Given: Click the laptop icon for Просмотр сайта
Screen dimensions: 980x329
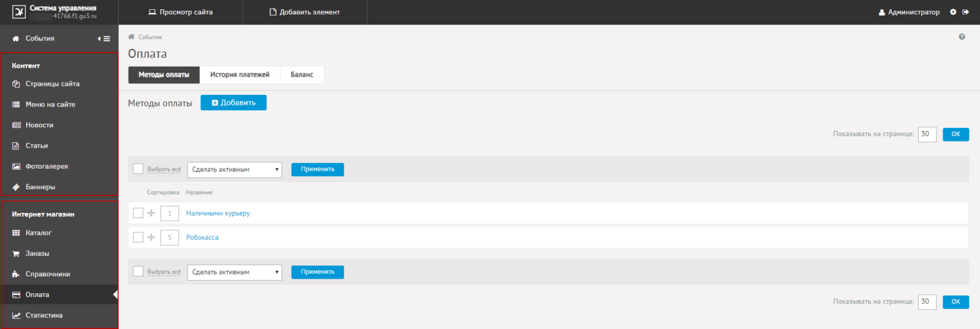Looking at the screenshot, I should pyautogui.click(x=153, y=12).
